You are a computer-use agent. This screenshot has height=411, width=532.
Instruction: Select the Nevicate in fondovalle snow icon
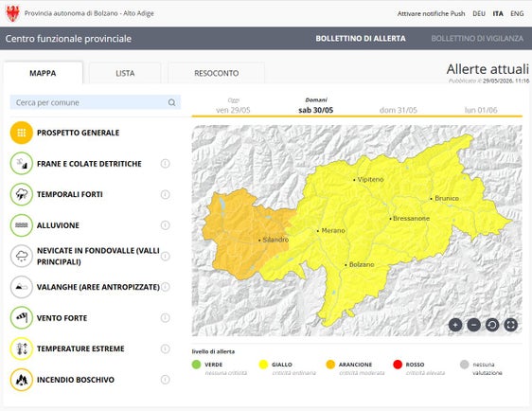(22, 257)
